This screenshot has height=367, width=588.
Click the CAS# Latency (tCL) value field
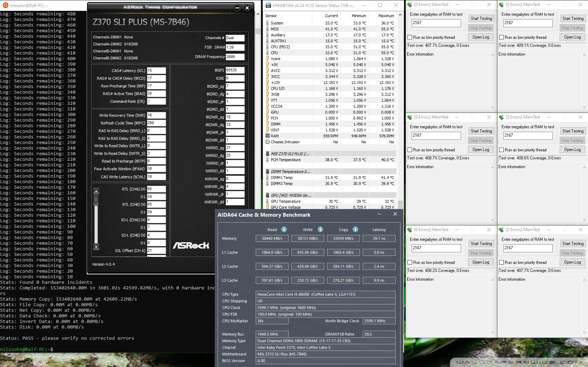point(156,71)
